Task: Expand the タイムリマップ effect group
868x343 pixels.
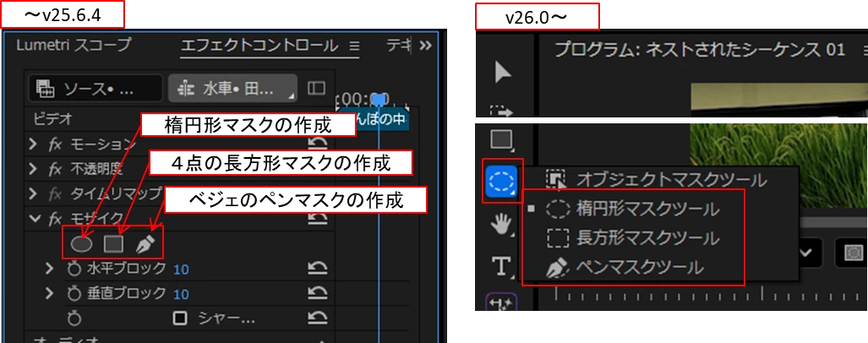Action: (34, 194)
